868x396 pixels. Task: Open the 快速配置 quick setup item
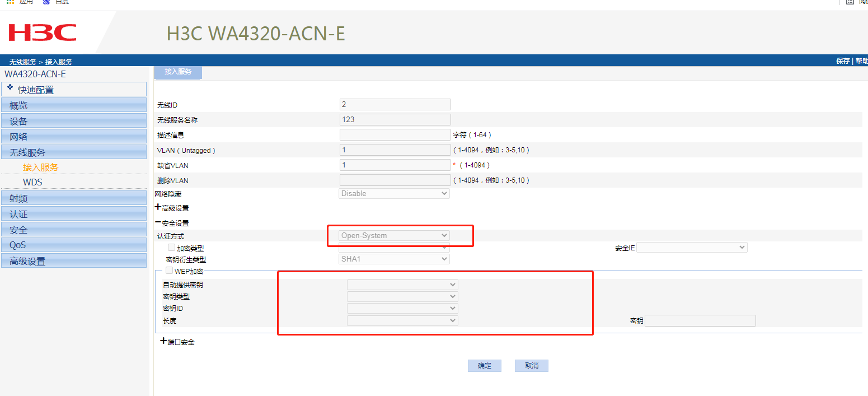[x=74, y=89]
